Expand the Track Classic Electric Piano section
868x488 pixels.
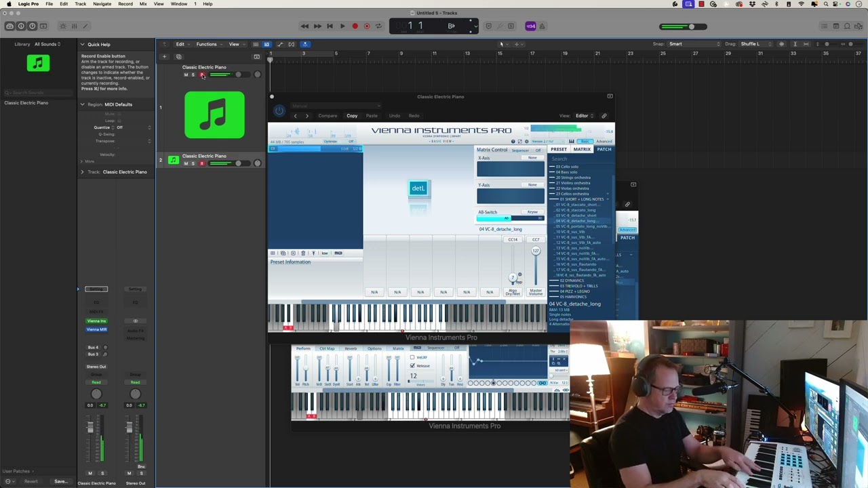tap(82, 171)
